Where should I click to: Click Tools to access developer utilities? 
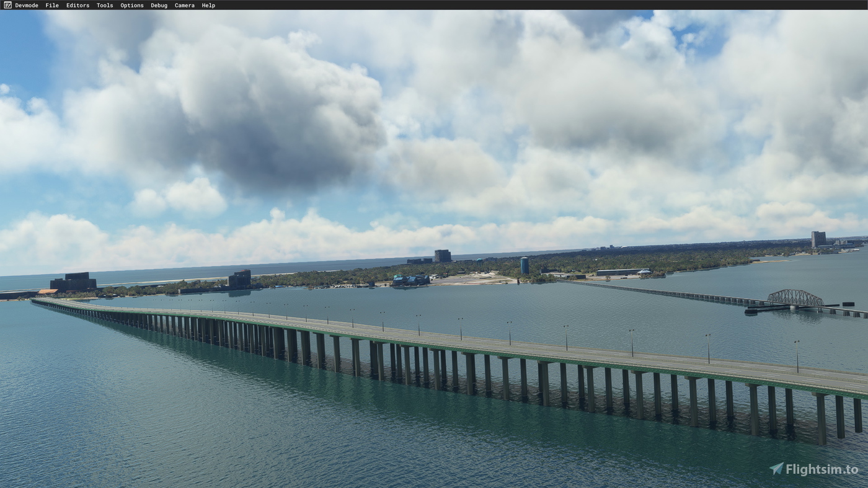click(x=104, y=5)
